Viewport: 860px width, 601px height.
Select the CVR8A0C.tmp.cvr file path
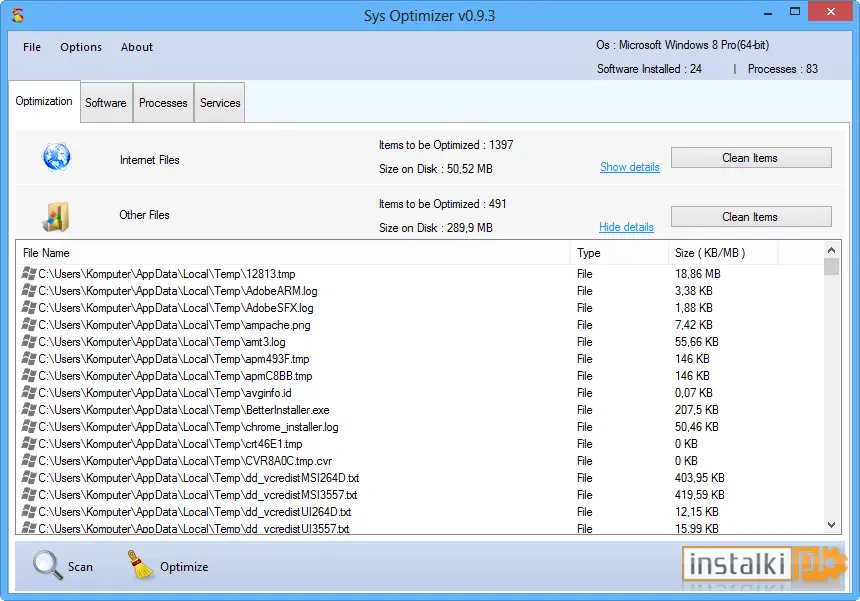[x=185, y=461]
